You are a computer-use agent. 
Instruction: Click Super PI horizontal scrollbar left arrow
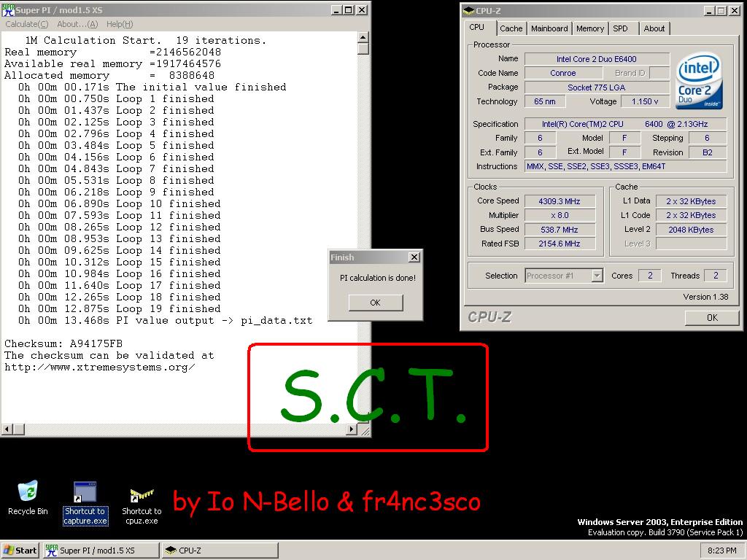(x=7, y=429)
